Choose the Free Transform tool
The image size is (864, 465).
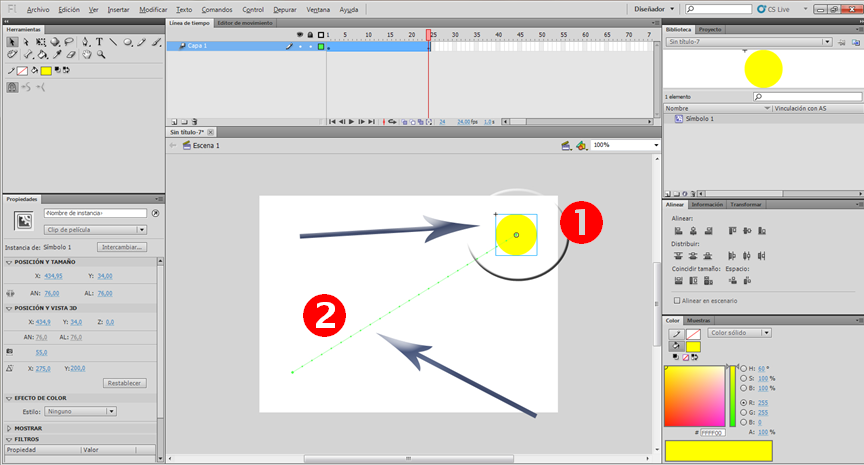pos(41,42)
